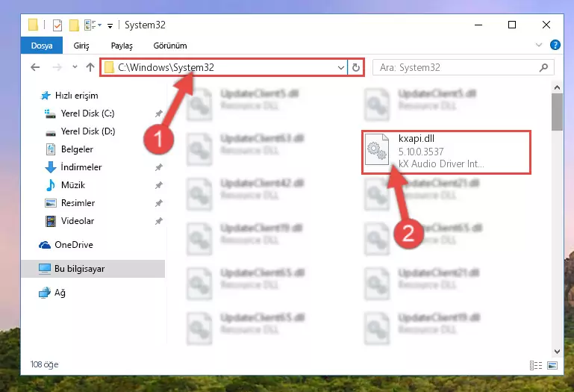
Task: Click the pin icon beside Yerel Disk (C:)
Action: click(158, 113)
